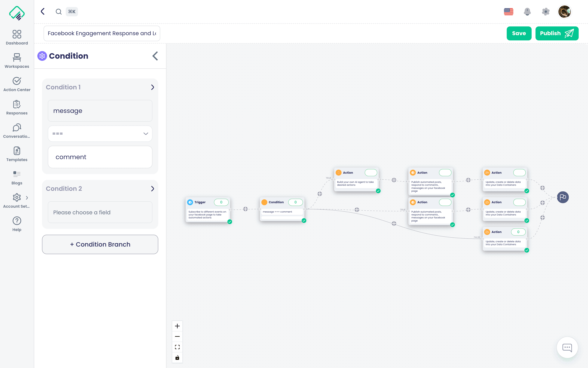Open Action Center in the sidebar
This screenshot has height=368, width=588.
[x=17, y=84]
